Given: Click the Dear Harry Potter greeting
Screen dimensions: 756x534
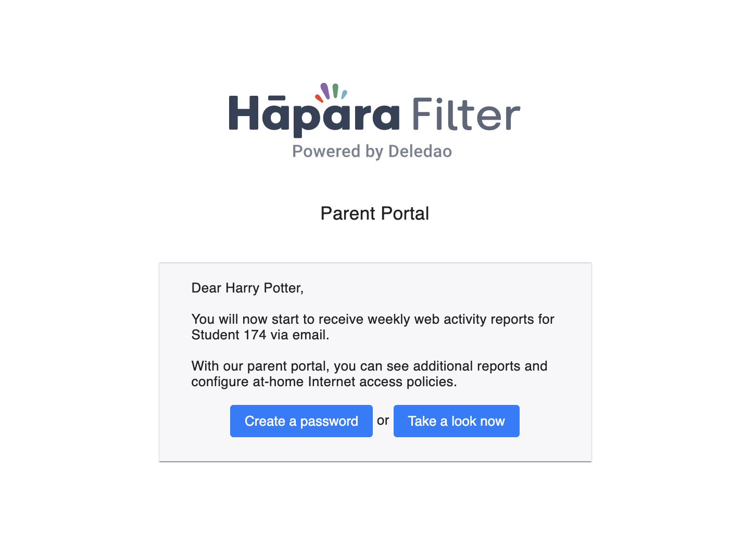Looking at the screenshot, I should (247, 288).
